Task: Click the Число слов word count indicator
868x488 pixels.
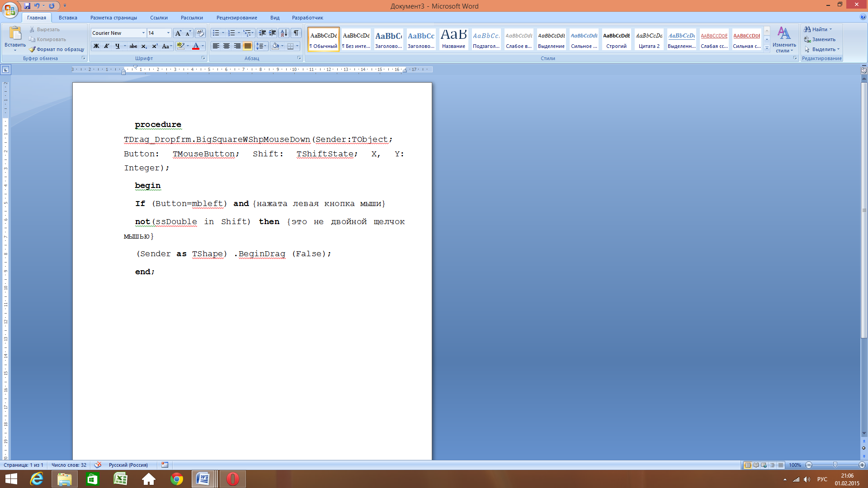Action: pos(69,465)
